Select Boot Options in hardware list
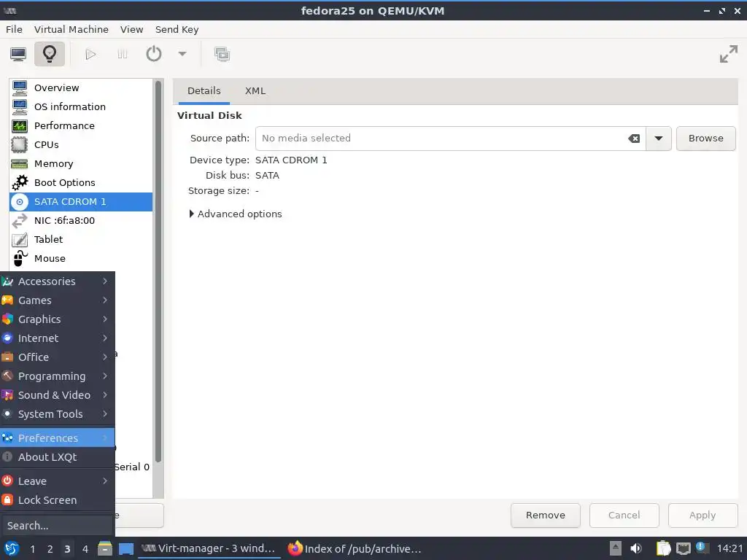Image resolution: width=747 pixels, height=560 pixels. click(81, 183)
